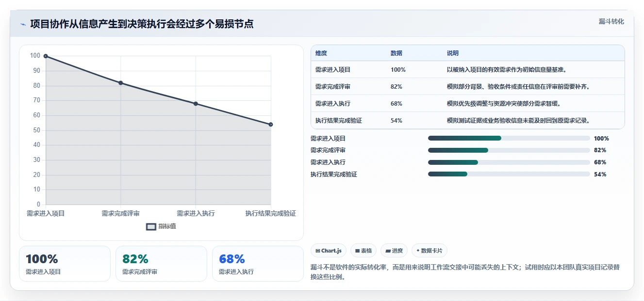Select the 数据卡片 tag chip
The height and width of the screenshot is (301, 644).
point(429,251)
